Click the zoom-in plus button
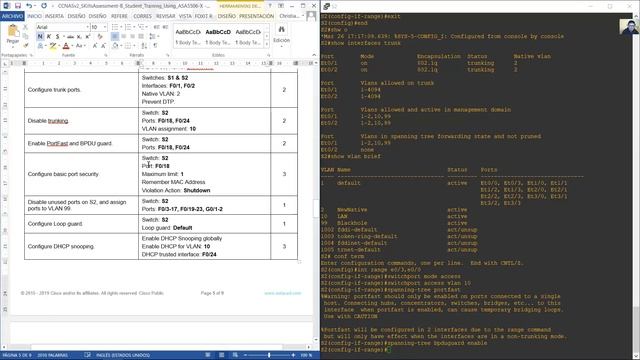Image resolution: width=640 pixels, height=360 pixels. [x=293, y=355]
